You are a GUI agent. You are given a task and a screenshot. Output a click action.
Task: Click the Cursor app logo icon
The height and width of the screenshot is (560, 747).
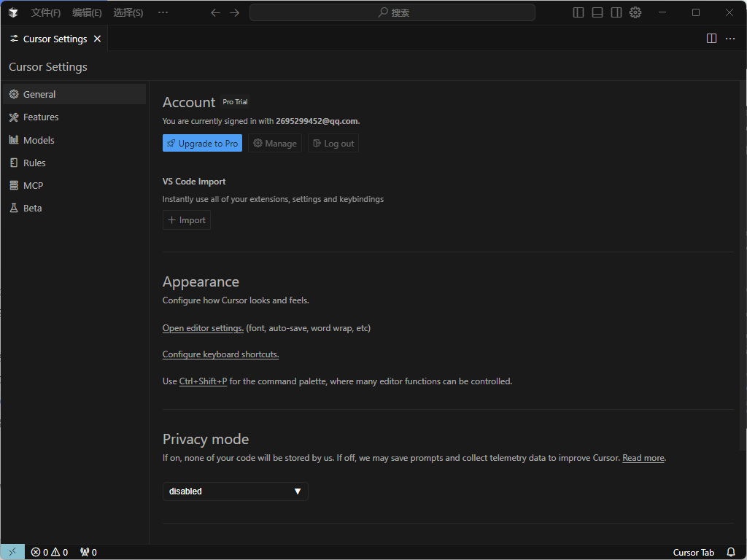click(13, 13)
